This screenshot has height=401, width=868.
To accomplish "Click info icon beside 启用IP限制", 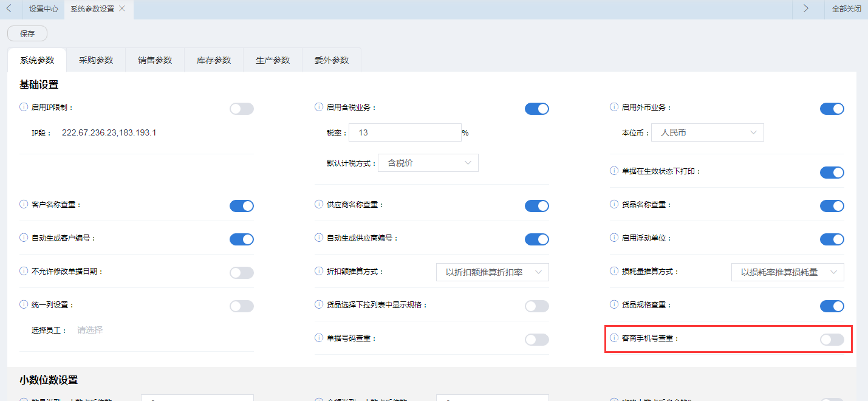I will click(x=24, y=107).
